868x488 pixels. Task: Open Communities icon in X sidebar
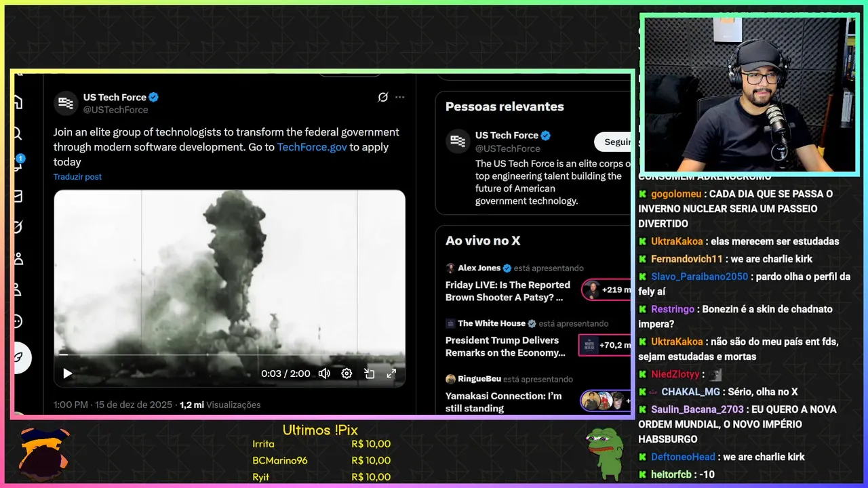[x=18, y=258]
